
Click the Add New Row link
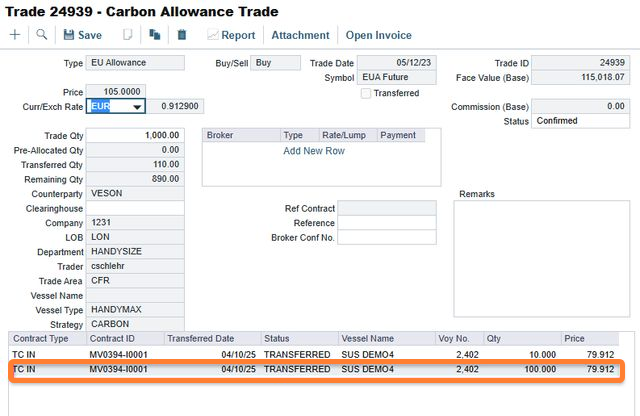314,151
